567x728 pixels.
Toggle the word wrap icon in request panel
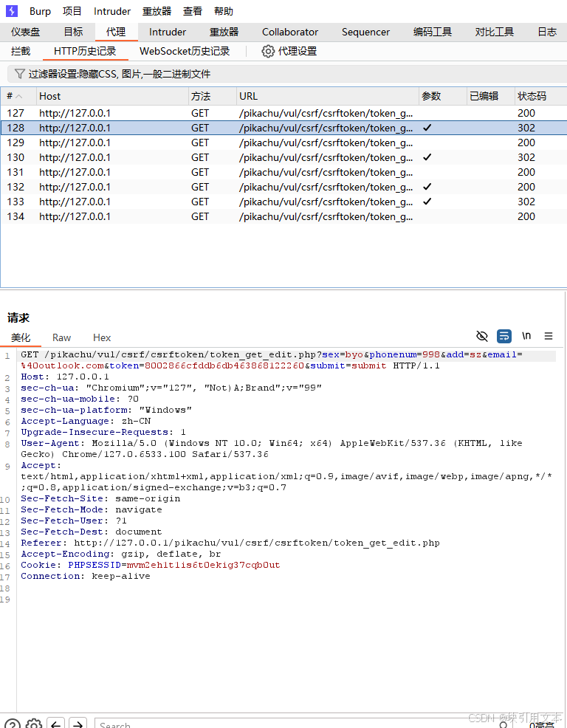504,336
